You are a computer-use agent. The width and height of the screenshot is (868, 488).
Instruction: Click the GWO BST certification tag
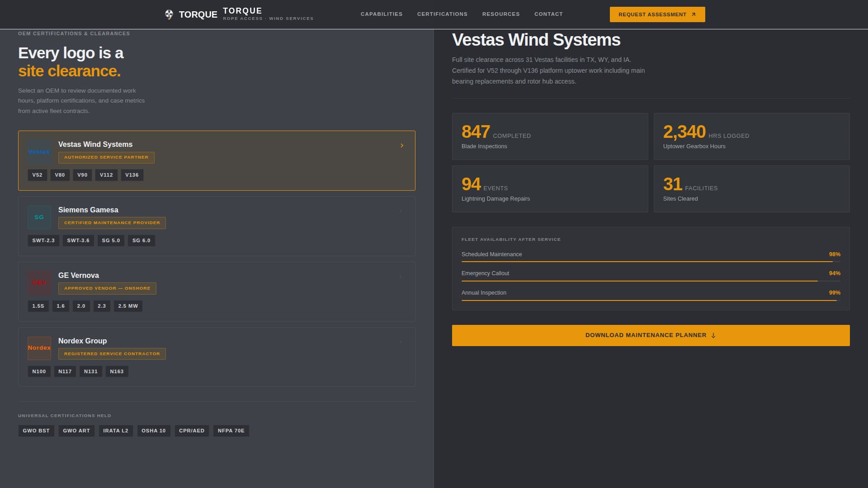pyautogui.click(x=36, y=431)
